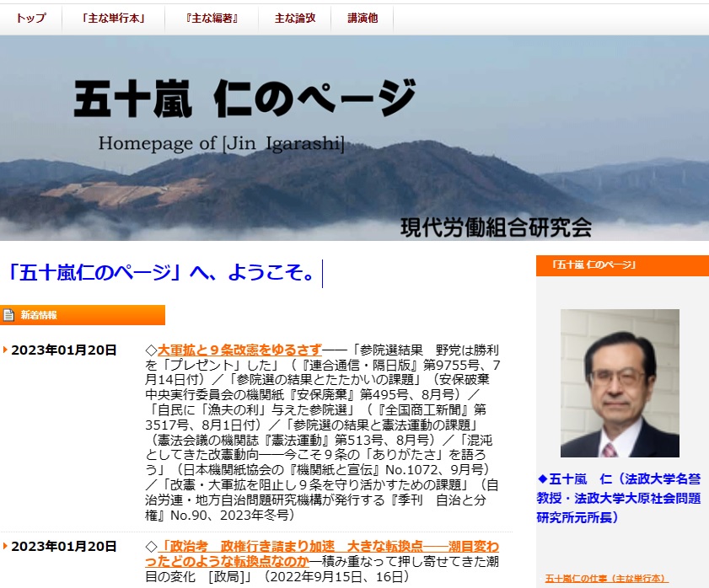Click the 新着情報 section header label

[39, 315]
